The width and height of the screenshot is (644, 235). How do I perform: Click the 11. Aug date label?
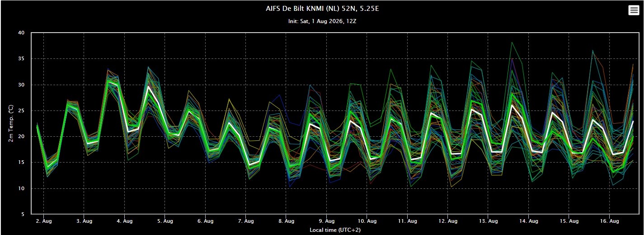(408, 221)
